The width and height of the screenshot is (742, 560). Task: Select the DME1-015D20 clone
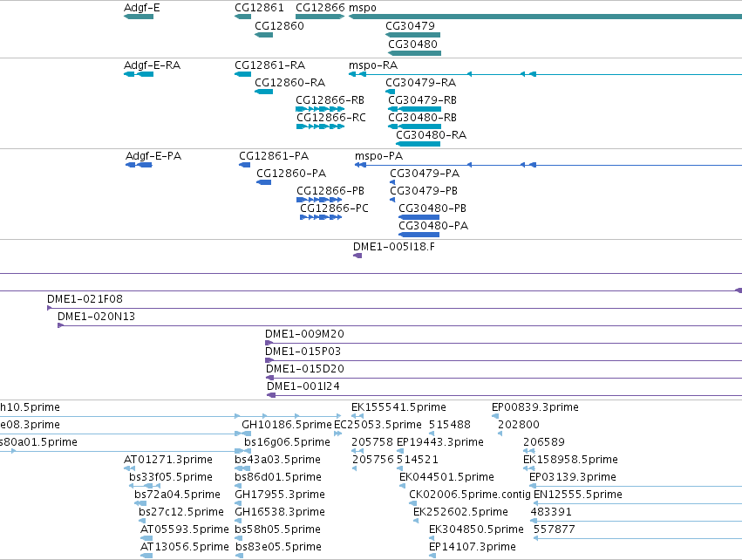click(x=504, y=378)
